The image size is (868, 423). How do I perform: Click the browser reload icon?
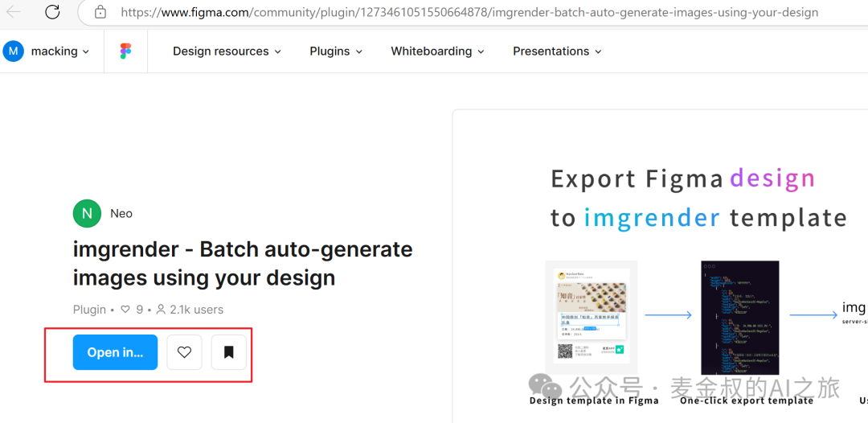click(x=52, y=11)
